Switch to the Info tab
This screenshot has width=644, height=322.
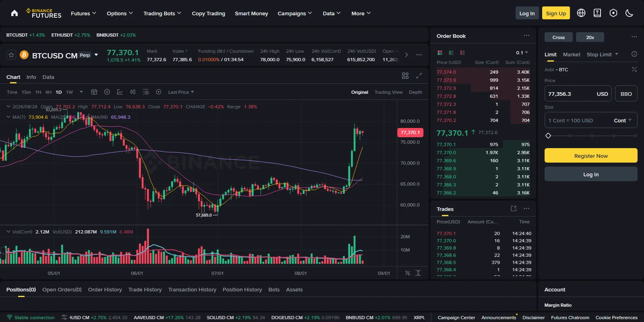[x=31, y=77]
